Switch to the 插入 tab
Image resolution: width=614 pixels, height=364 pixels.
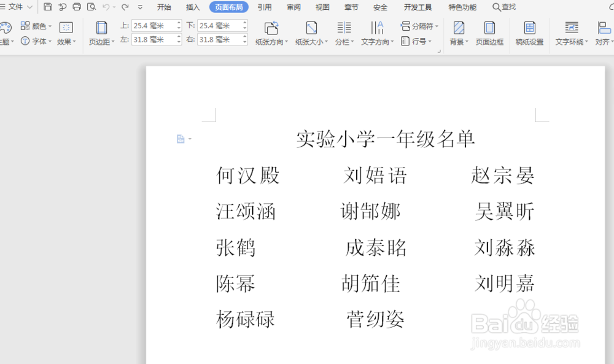pyautogui.click(x=193, y=7)
